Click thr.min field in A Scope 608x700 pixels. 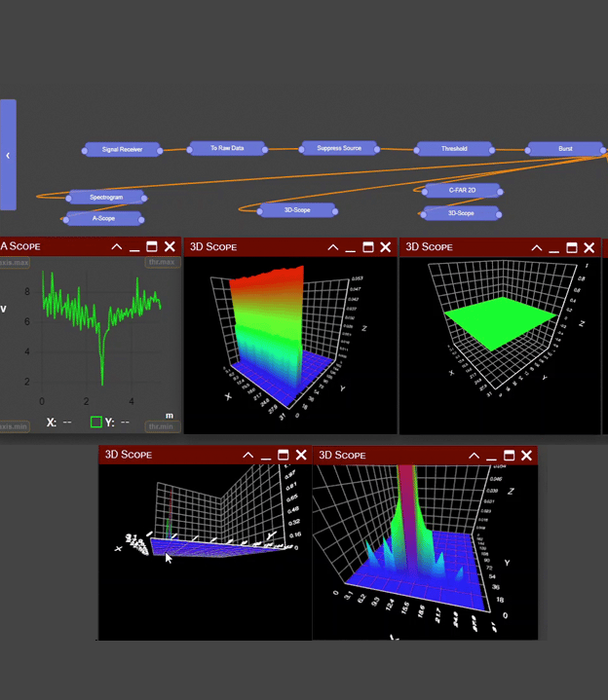click(162, 426)
